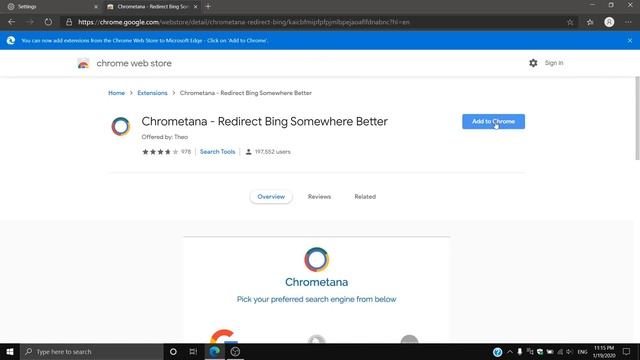Reload the page with refresh icon
This screenshot has height=360, width=640.
(x=48, y=22)
